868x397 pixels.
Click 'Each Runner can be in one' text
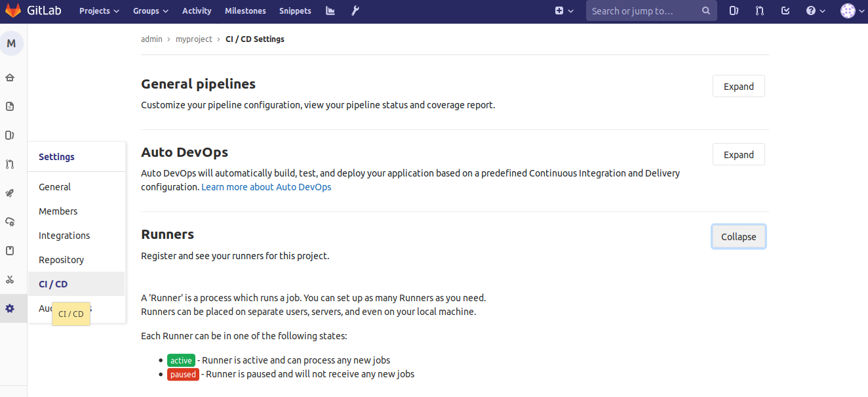[244, 336]
